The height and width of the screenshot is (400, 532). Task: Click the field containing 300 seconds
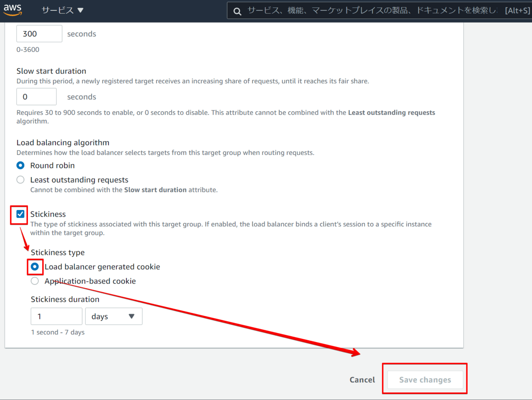coord(39,34)
